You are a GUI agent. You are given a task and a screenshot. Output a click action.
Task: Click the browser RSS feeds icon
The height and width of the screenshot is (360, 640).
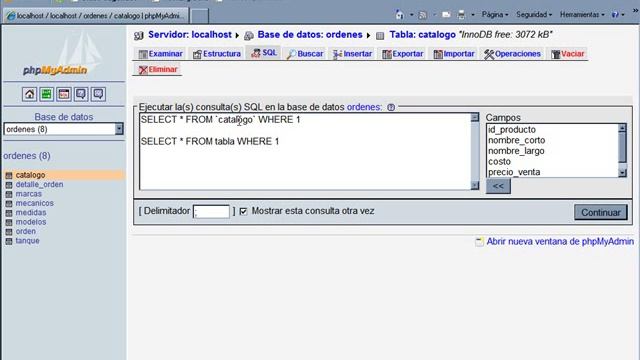(x=422, y=15)
